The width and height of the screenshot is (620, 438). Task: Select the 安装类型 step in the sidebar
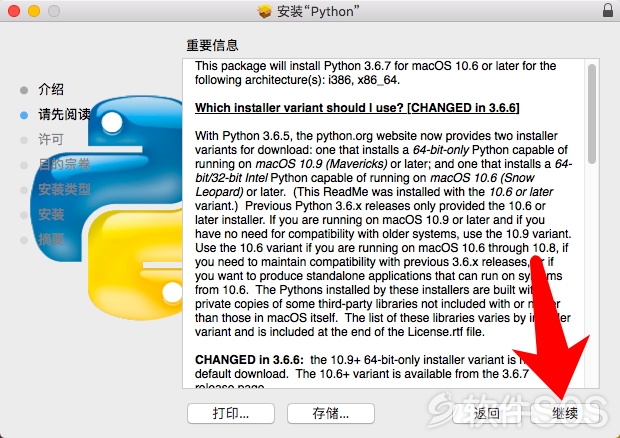pyautogui.click(x=64, y=189)
